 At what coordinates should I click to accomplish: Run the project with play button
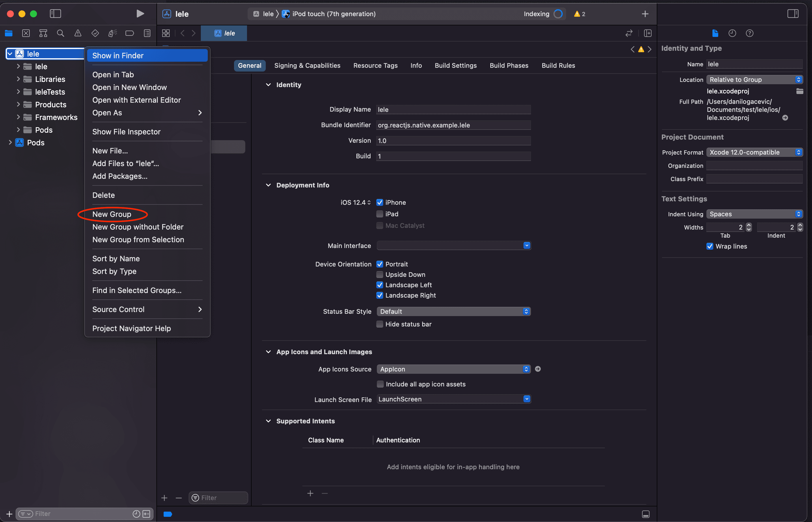click(x=140, y=14)
